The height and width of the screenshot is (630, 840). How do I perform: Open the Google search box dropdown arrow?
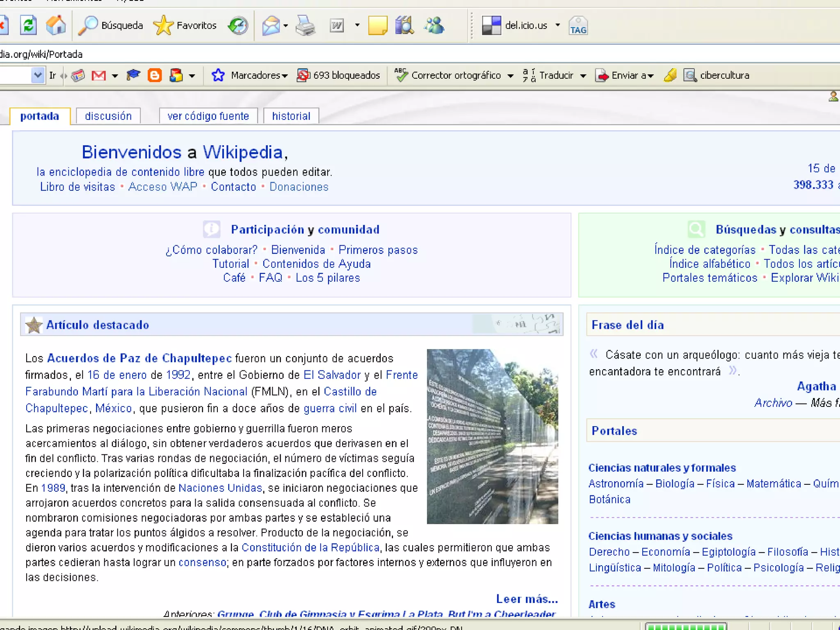coord(38,75)
